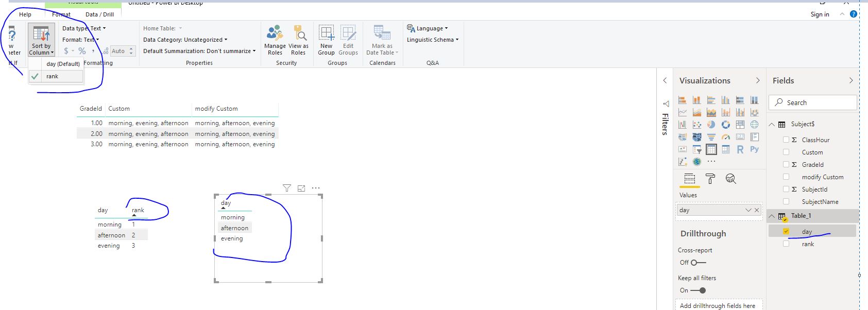This screenshot has width=868, height=310.
Task: Open More options ellipsis on visual
Action: (x=316, y=188)
